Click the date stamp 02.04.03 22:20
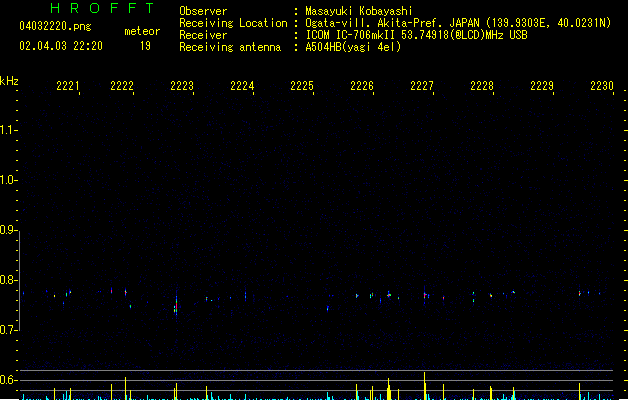The height and width of the screenshot is (400, 629). coord(61,46)
